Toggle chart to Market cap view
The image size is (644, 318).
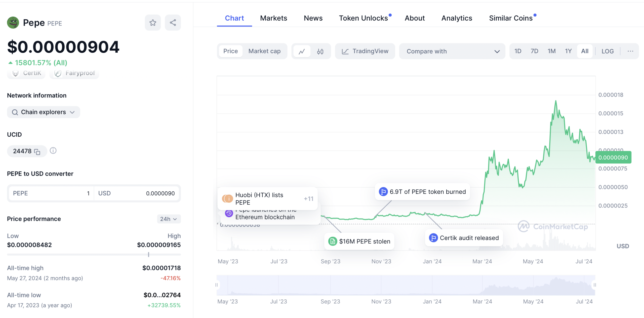coord(264,51)
